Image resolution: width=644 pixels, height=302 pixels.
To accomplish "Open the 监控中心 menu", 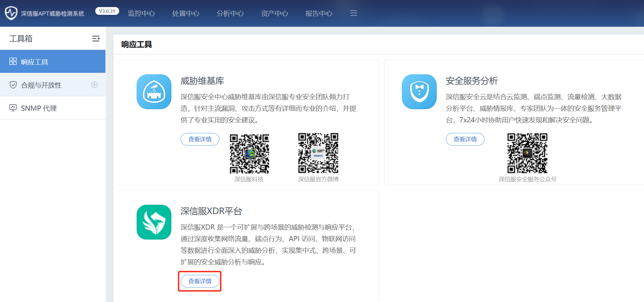I will pos(141,13).
